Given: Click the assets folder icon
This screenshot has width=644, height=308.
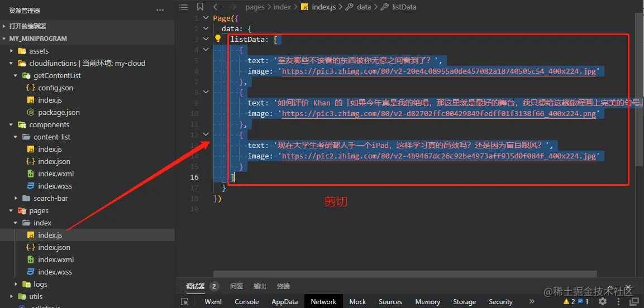Looking at the screenshot, I should pos(22,51).
